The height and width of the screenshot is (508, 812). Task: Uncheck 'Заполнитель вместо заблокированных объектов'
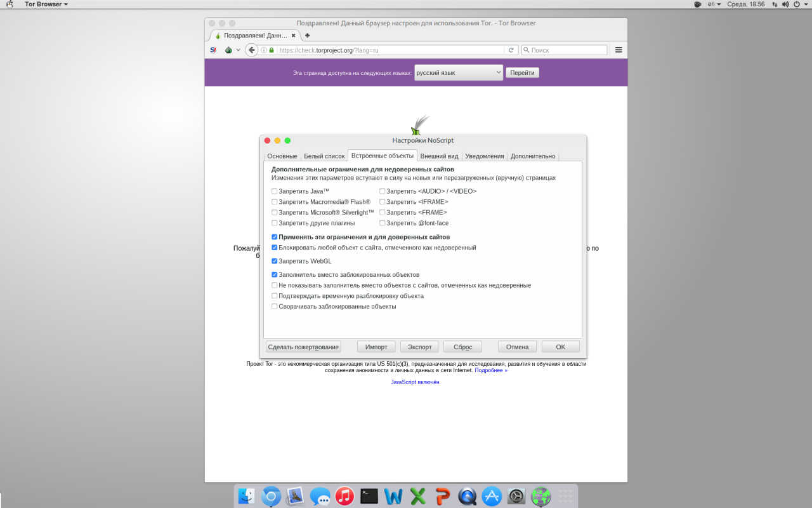[275, 275]
